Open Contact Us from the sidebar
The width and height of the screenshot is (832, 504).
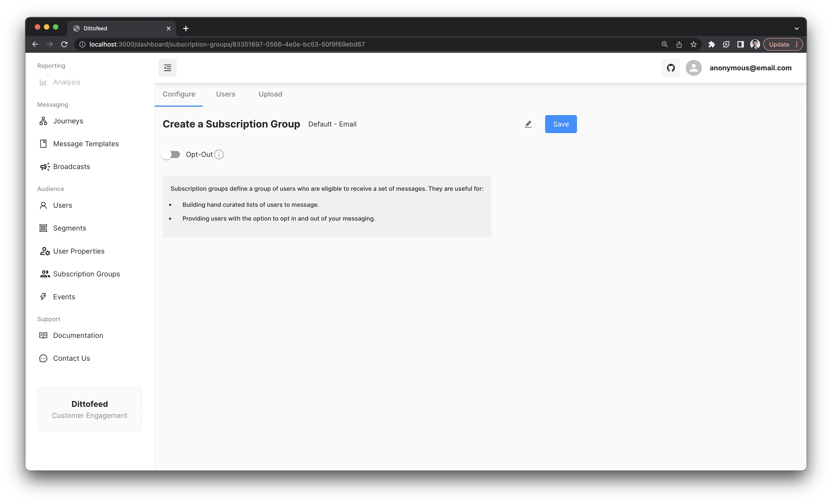(x=71, y=358)
